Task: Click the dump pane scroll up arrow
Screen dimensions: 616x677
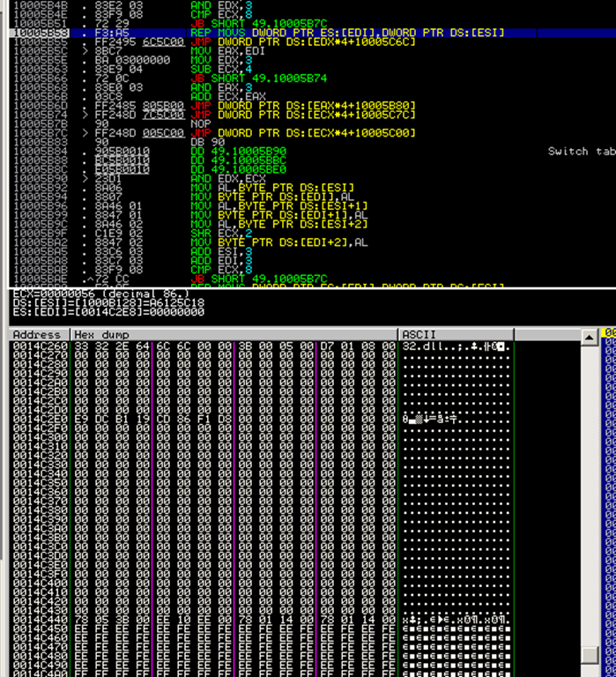Action: click(x=588, y=336)
